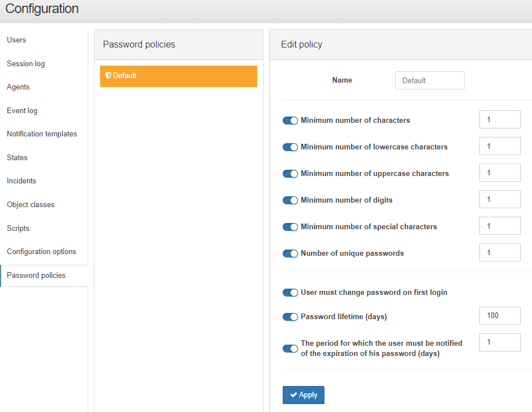Click the checkmark icon on Apply button
Image resolution: width=532 pixels, height=412 pixels.
294,394
